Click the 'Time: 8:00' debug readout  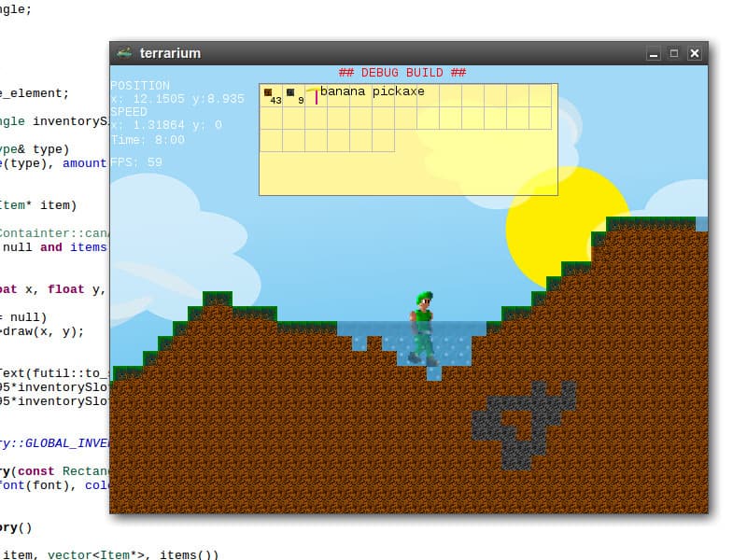pyautogui.click(x=148, y=140)
